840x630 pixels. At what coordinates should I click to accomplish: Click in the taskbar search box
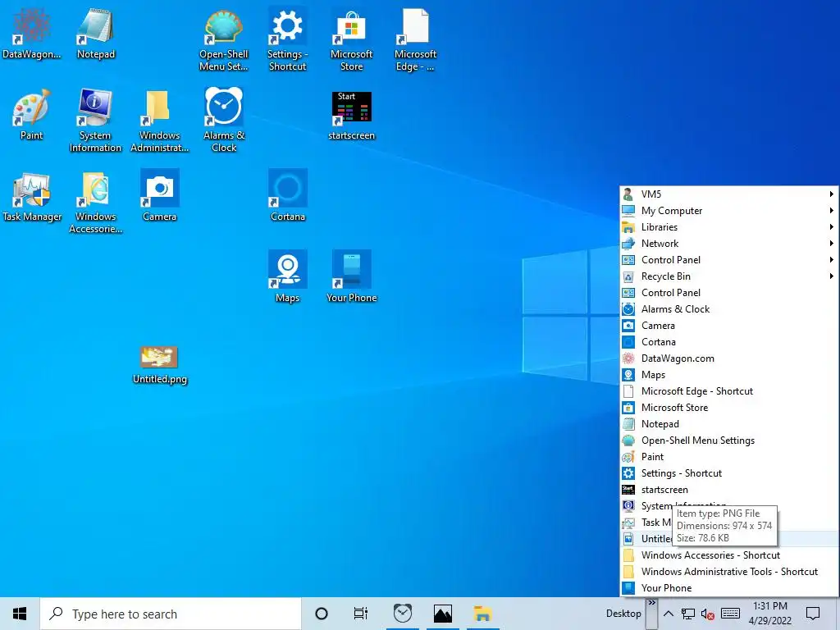pyautogui.click(x=171, y=614)
